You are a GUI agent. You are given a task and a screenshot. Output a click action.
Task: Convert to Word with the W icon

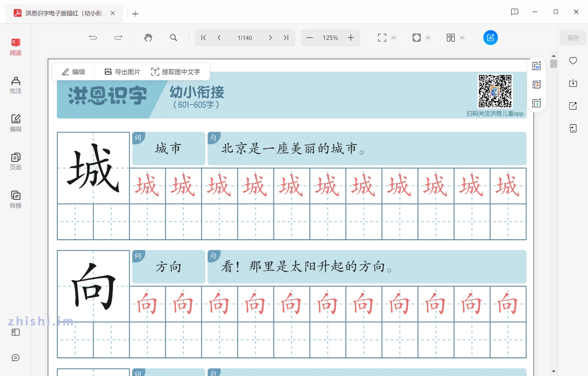coord(537,66)
